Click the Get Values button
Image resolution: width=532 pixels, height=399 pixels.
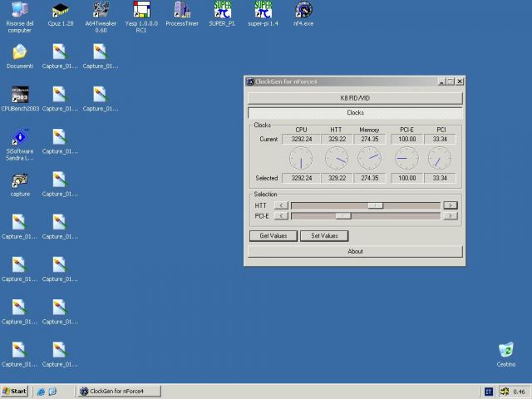(273, 236)
